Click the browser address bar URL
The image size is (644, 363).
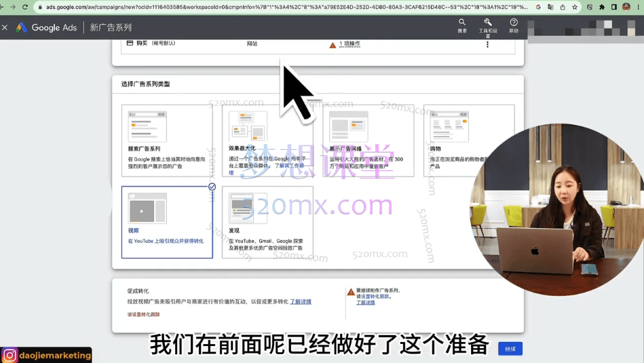click(x=286, y=7)
